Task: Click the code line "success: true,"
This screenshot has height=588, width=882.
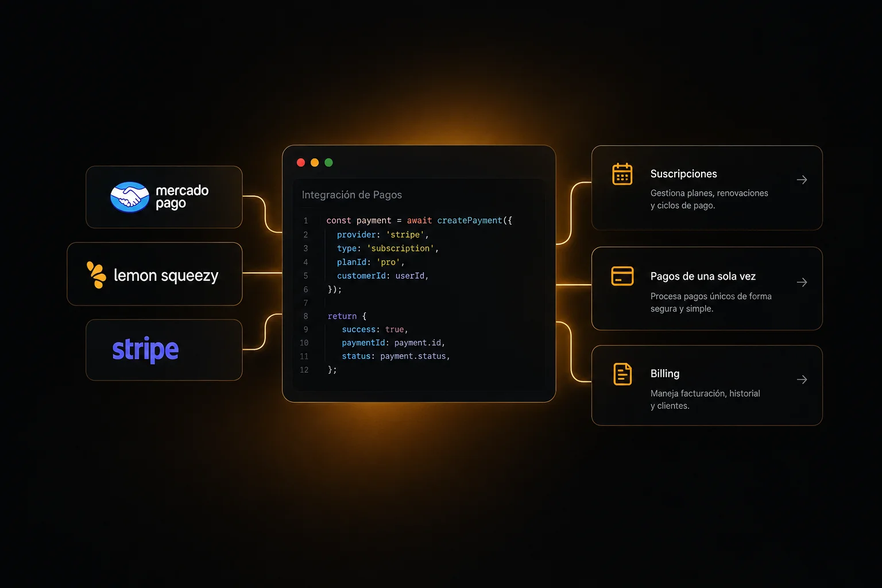Action: pos(375,330)
